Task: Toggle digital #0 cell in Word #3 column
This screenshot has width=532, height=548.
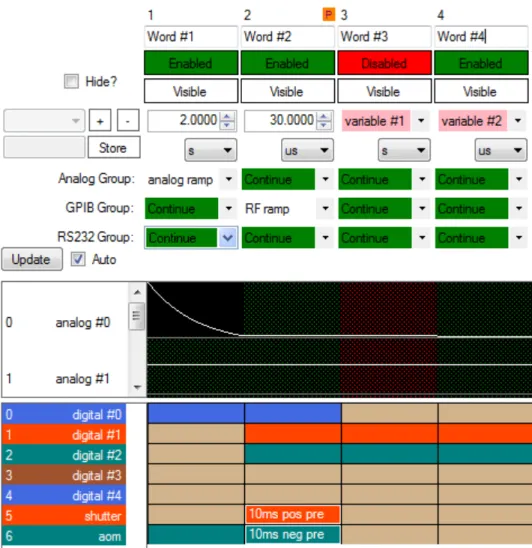Action: (389, 413)
